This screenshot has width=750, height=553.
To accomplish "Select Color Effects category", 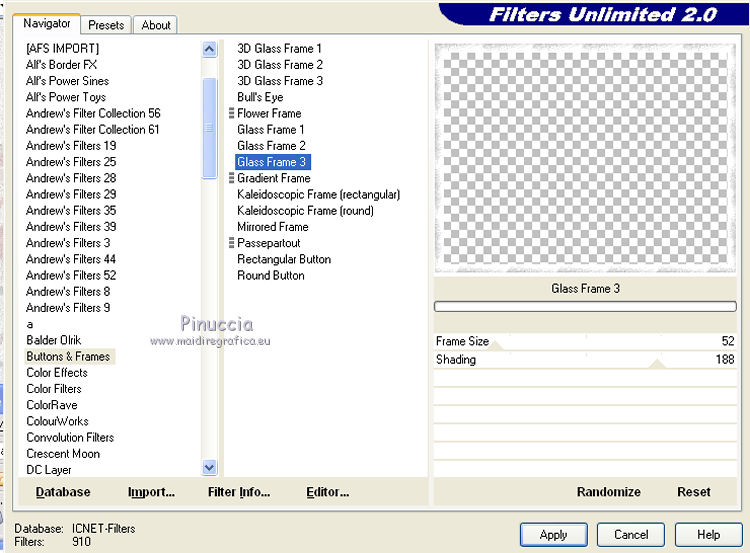I will point(57,373).
